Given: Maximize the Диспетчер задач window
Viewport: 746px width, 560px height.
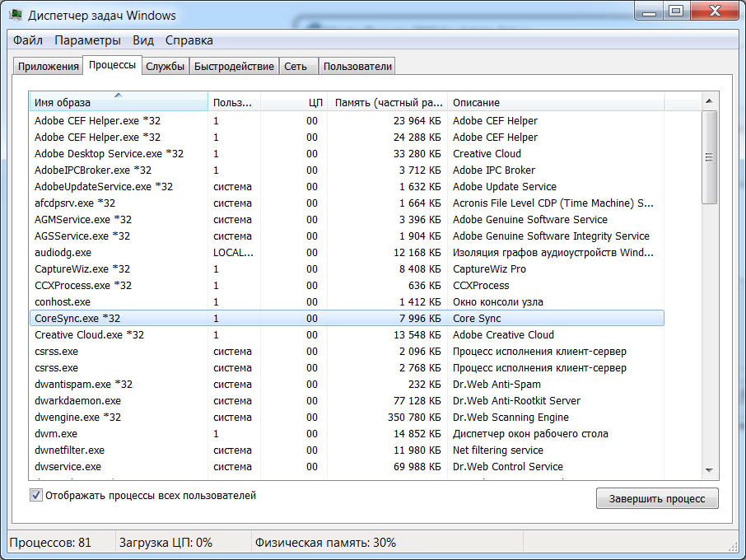Looking at the screenshot, I should coord(676,12).
